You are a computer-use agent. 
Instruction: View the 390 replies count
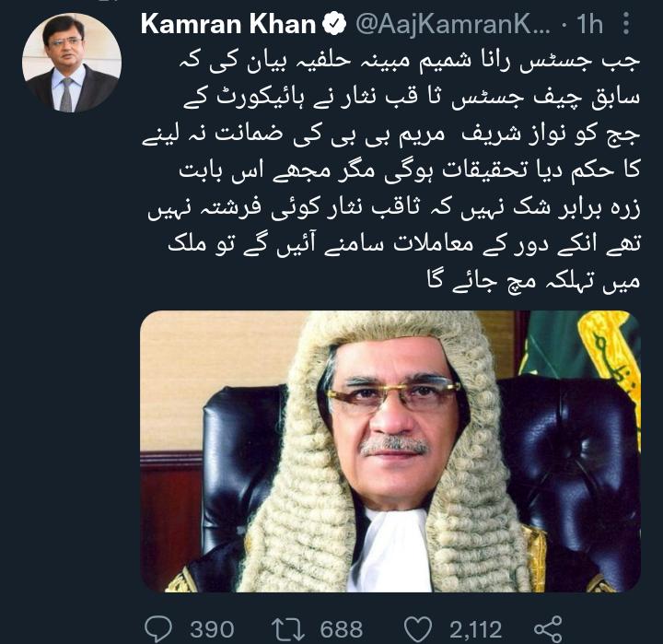[212, 629]
